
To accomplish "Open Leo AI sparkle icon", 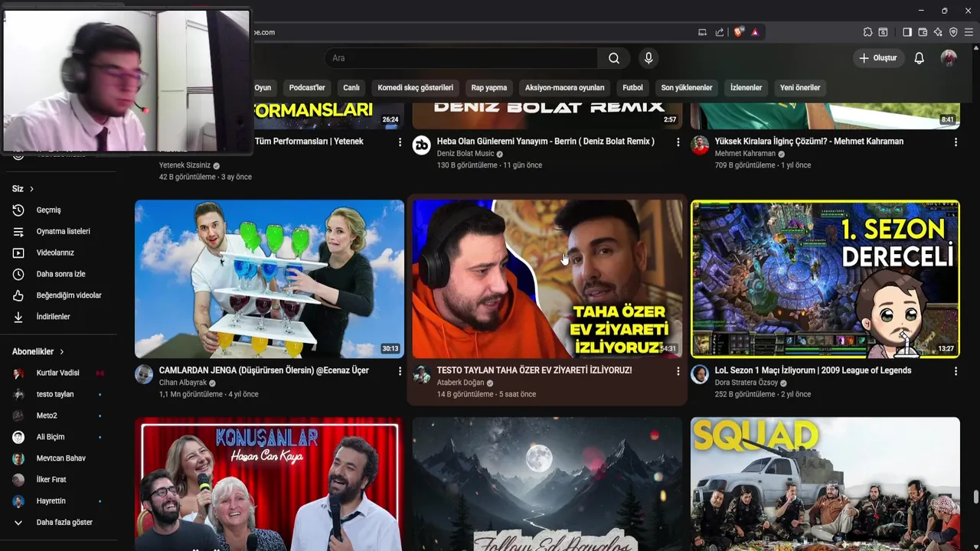I will 938,32.
